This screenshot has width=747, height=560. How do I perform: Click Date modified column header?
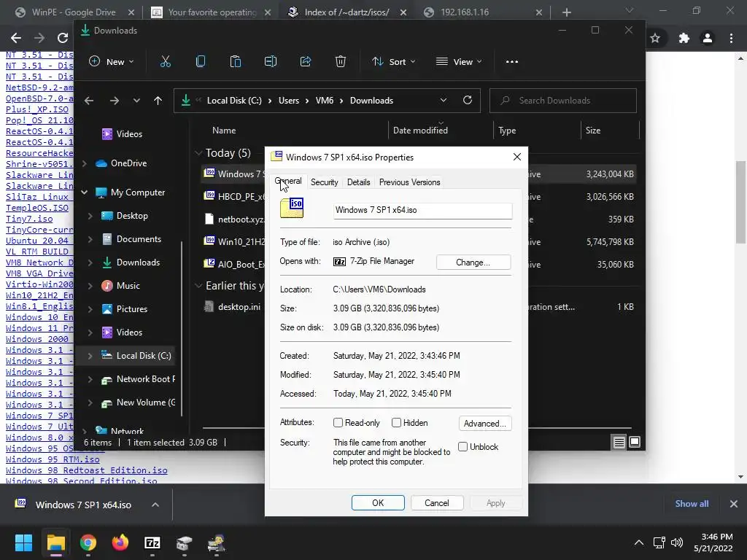[420, 131]
